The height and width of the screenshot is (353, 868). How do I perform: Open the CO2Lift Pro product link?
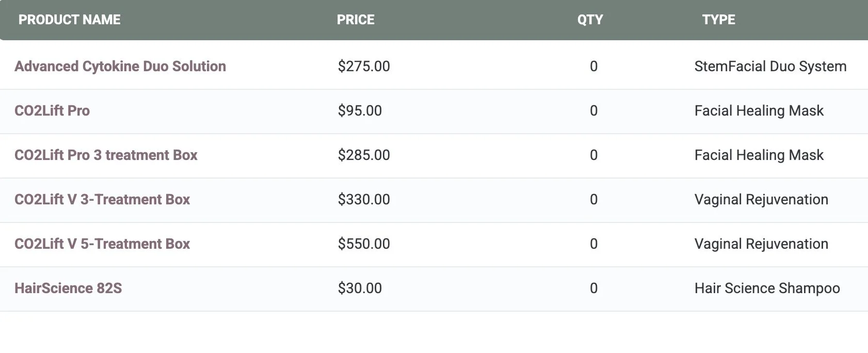[52, 110]
